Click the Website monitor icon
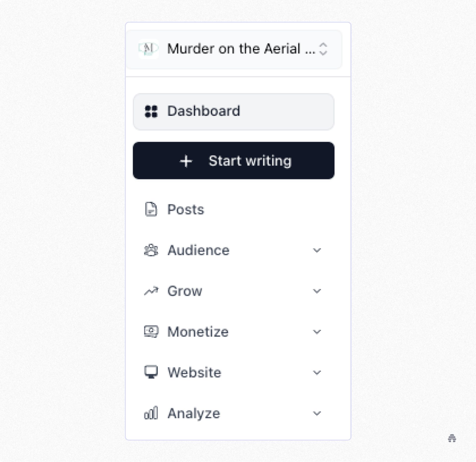 click(x=151, y=372)
